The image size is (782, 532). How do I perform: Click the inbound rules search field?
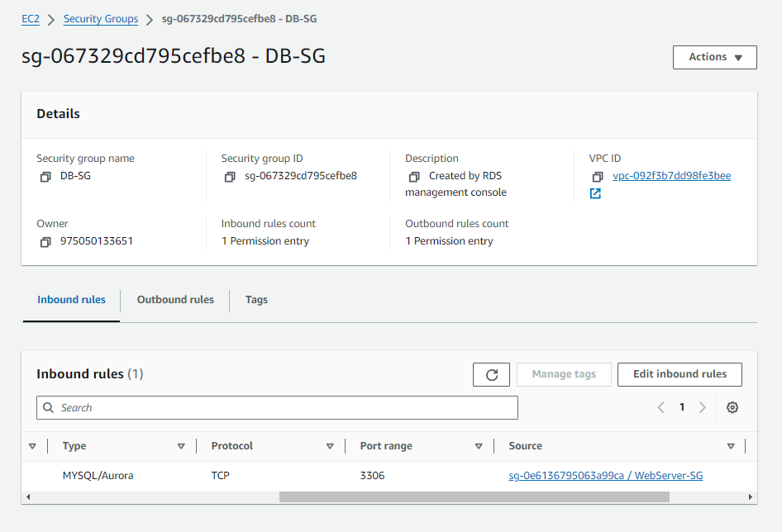[x=277, y=407]
